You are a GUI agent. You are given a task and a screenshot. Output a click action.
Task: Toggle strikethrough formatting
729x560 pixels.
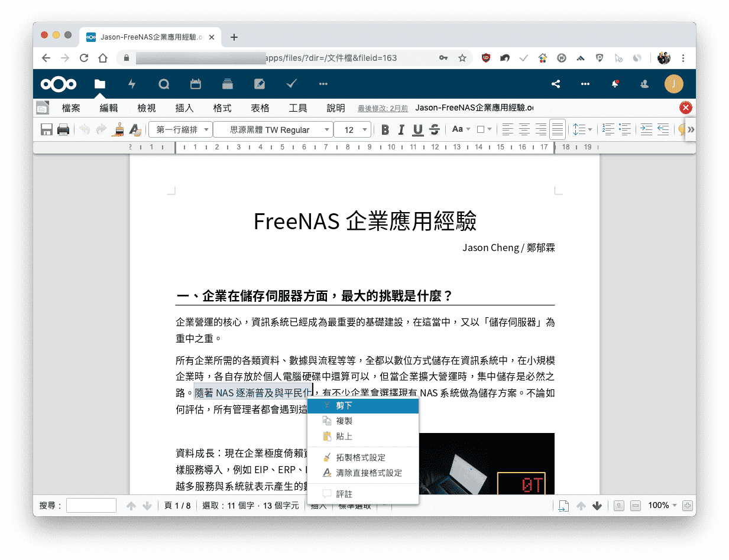click(x=435, y=129)
